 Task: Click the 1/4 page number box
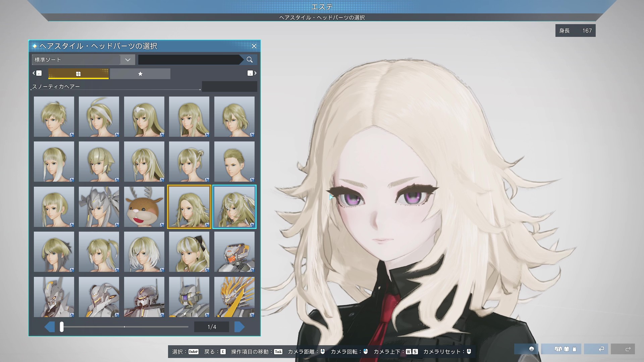click(212, 327)
